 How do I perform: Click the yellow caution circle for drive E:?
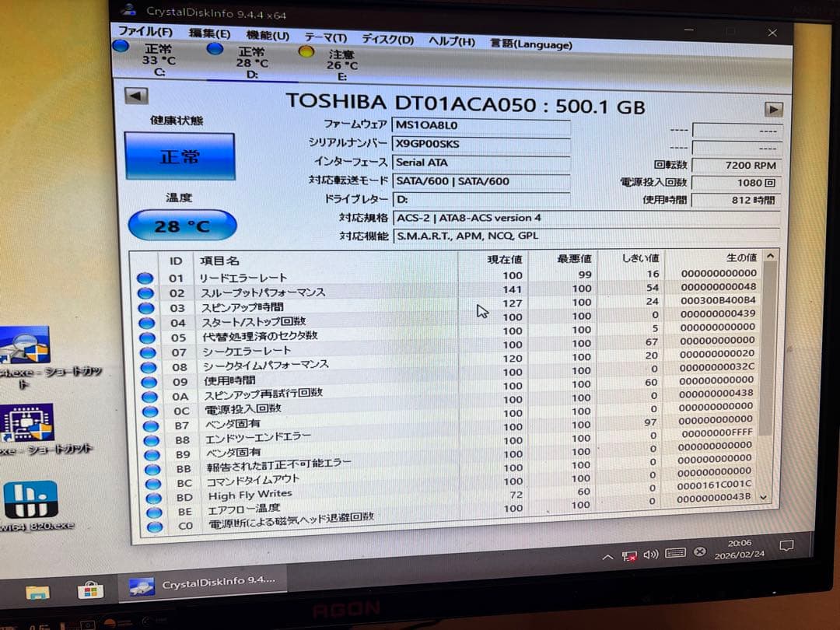click(x=306, y=52)
